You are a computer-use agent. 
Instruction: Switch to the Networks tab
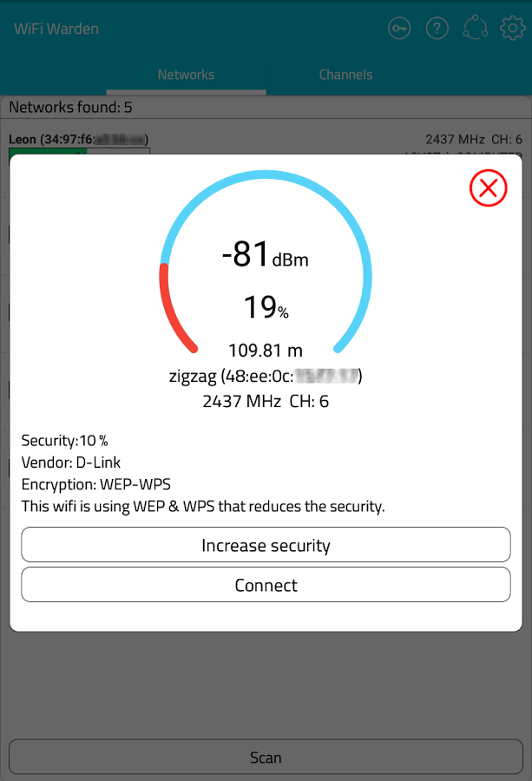(186, 75)
